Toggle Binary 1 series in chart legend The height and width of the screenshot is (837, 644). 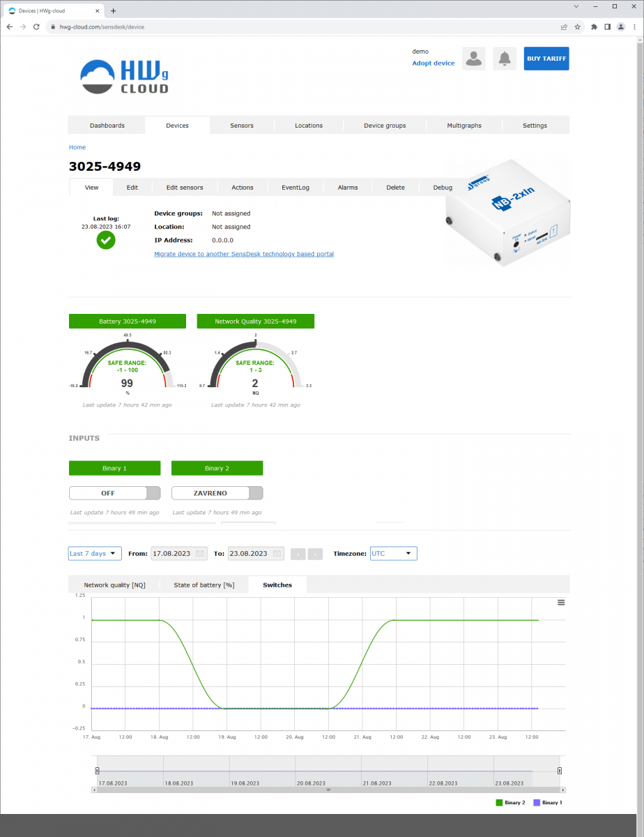[547, 803]
